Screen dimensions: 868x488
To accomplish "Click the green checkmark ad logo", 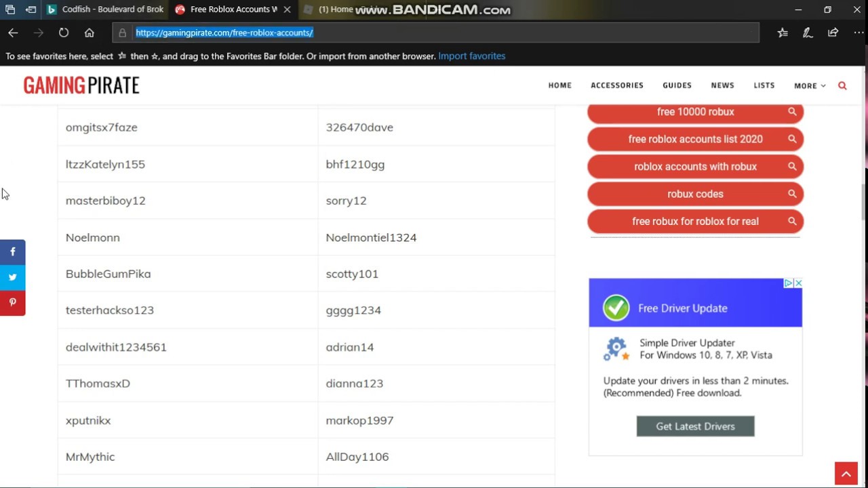I will coord(616,308).
